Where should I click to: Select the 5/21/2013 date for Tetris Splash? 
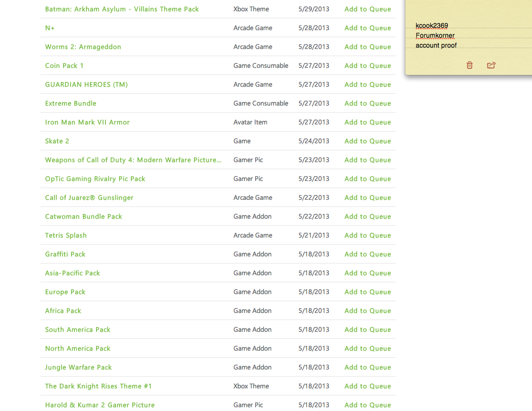coord(314,235)
